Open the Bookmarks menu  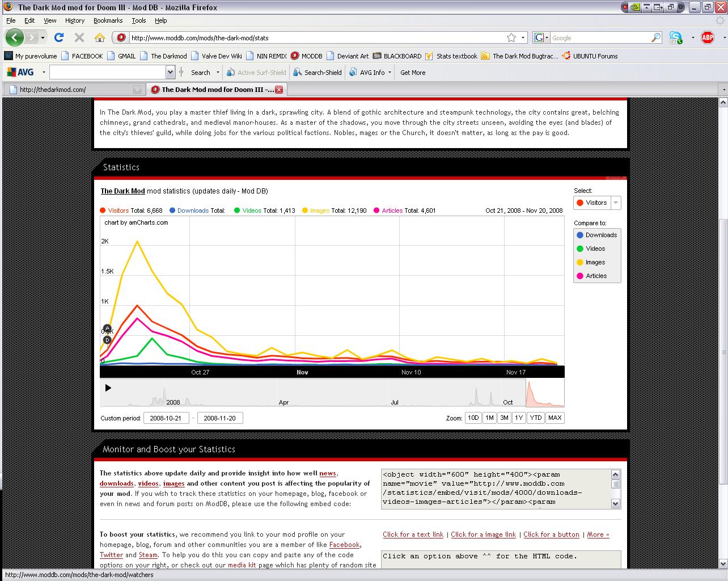click(x=108, y=20)
